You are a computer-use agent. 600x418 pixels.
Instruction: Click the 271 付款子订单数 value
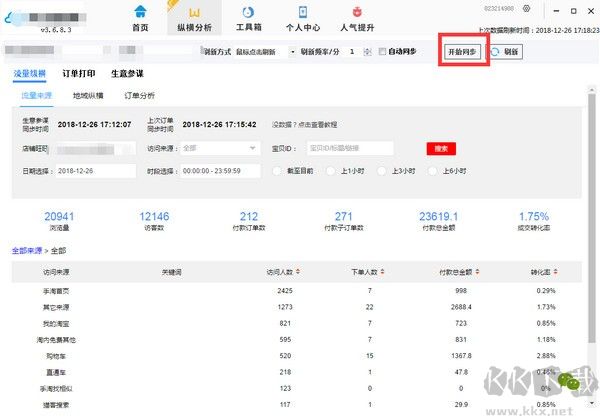(x=344, y=217)
